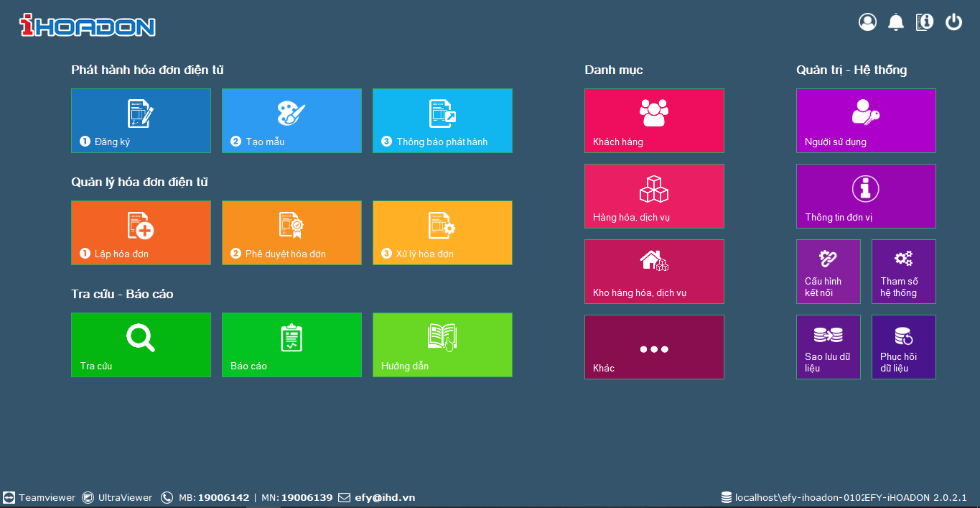Select the Thông báo phát hành tile
This screenshot has height=508, width=980.
tap(442, 121)
